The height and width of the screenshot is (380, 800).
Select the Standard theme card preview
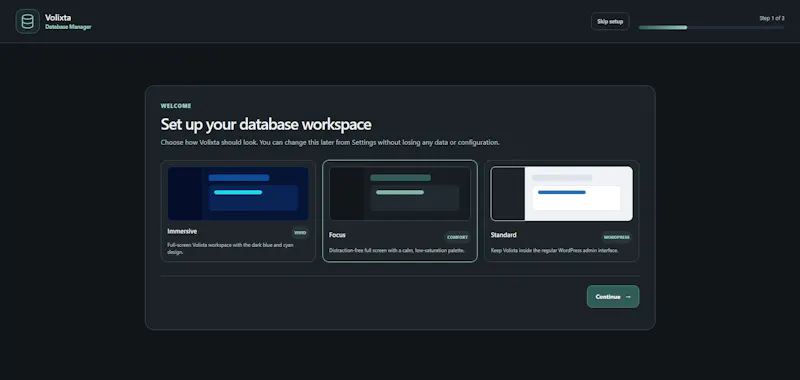562,194
